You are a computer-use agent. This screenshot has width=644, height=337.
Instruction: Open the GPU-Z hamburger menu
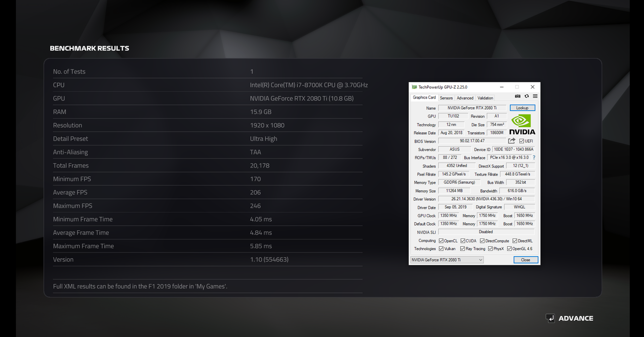click(535, 97)
